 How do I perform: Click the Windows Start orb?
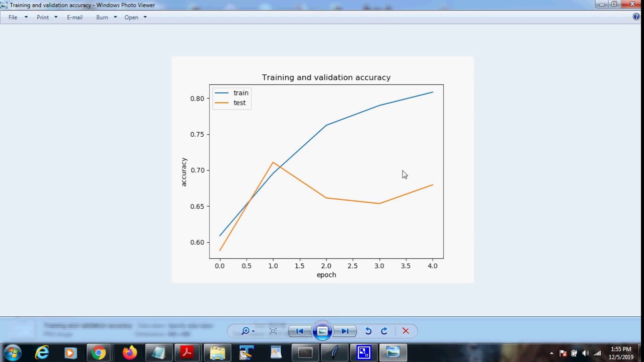[x=13, y=352]
